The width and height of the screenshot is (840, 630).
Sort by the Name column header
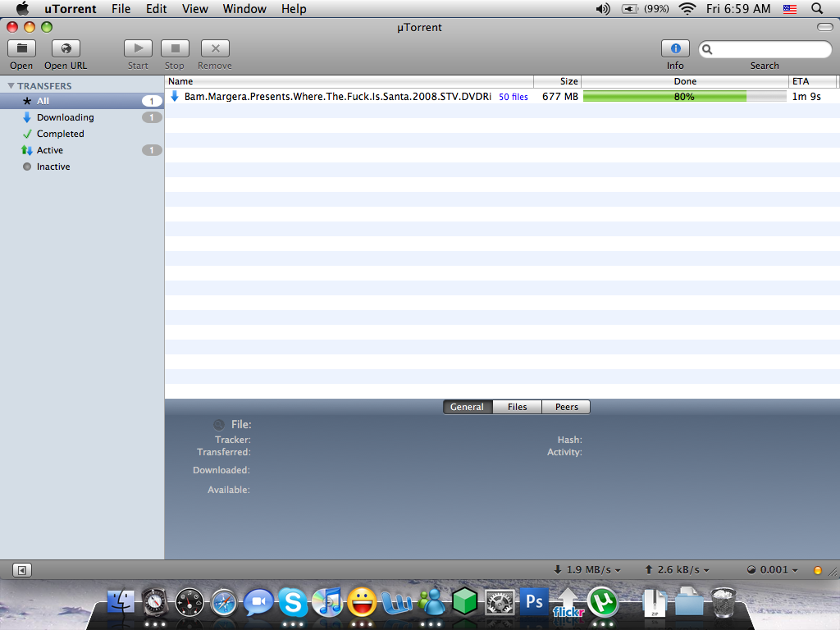(x=349, y=81)
